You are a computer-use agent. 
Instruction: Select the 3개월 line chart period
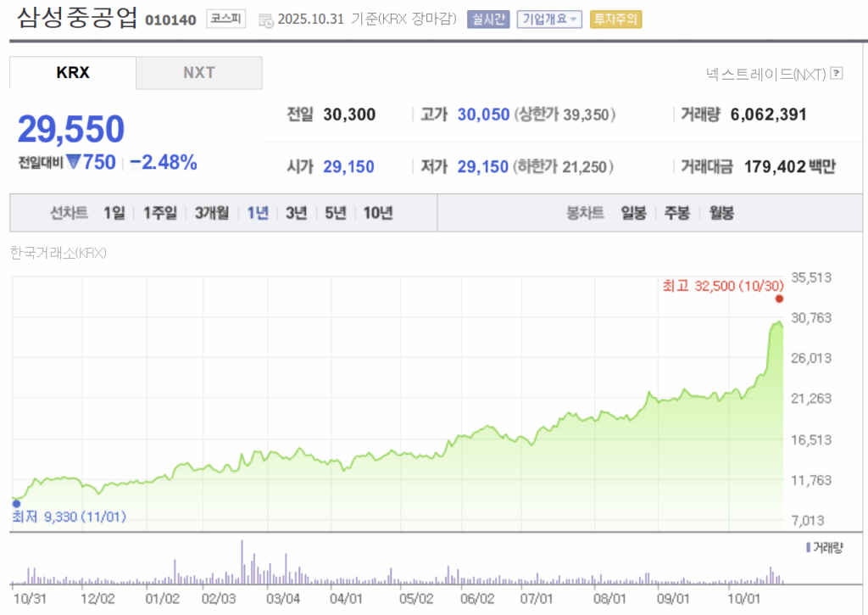[211, 213]
